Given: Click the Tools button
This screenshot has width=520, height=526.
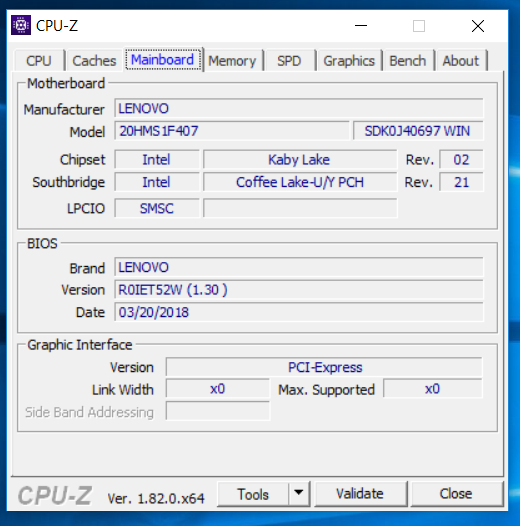Looking at the screenshot, I should [253, 494].
